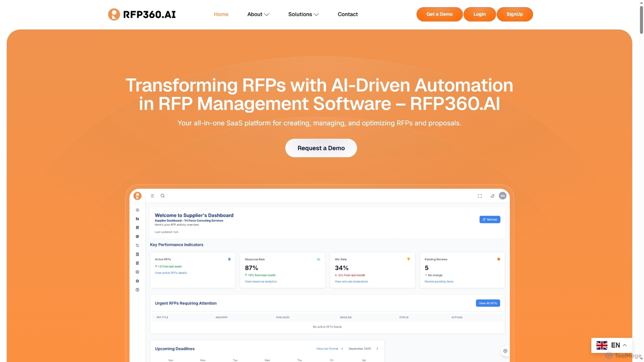Expand the Solutions menu

tap(303, 14)
